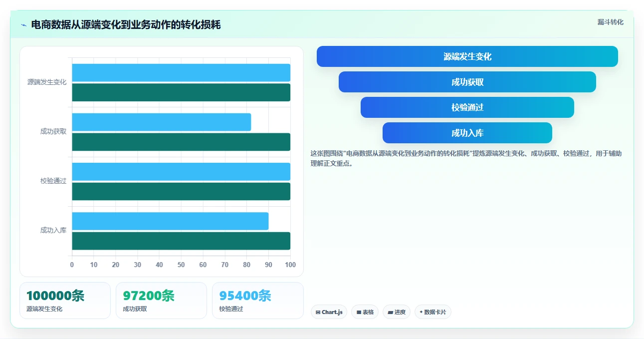The height and width of the screenshot is (339, 644).
Task: Click the x-axis tick label 50
Action: 181,265
